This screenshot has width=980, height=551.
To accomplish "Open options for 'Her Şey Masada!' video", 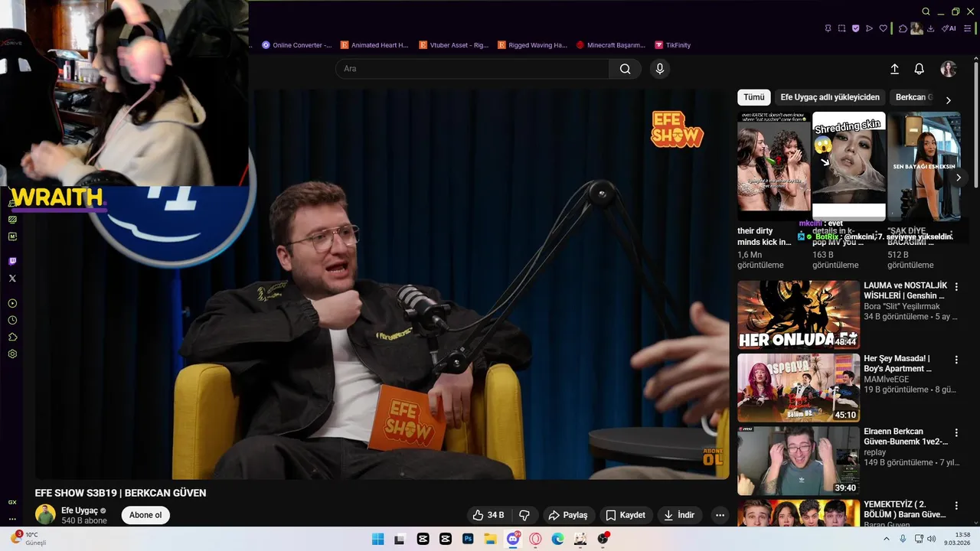I will (956, 360).
